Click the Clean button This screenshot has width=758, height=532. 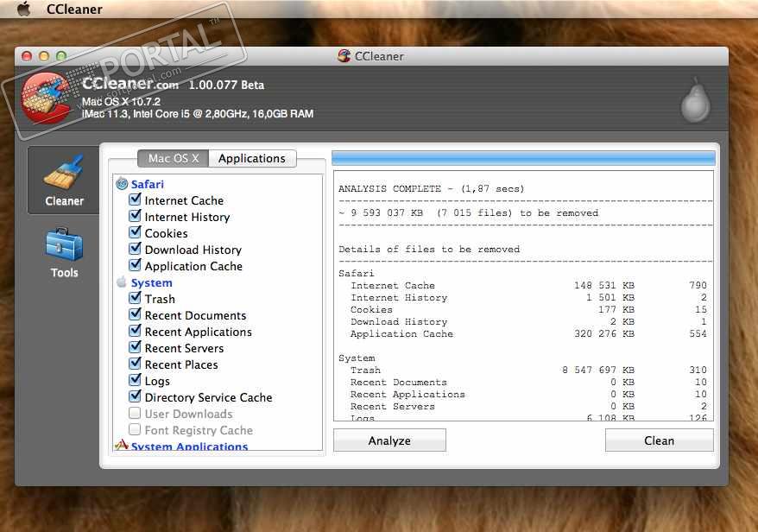(659, 440)
